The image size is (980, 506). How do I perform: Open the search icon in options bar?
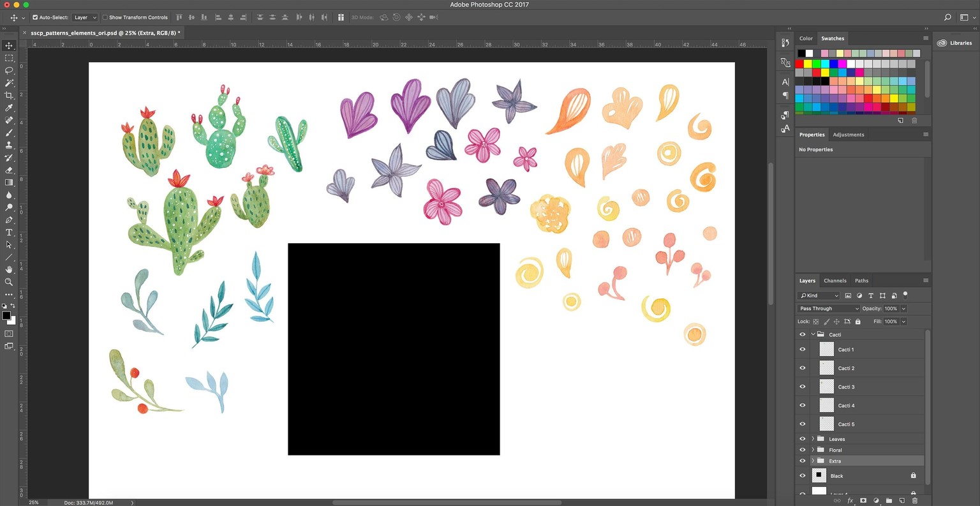[947, 17]
